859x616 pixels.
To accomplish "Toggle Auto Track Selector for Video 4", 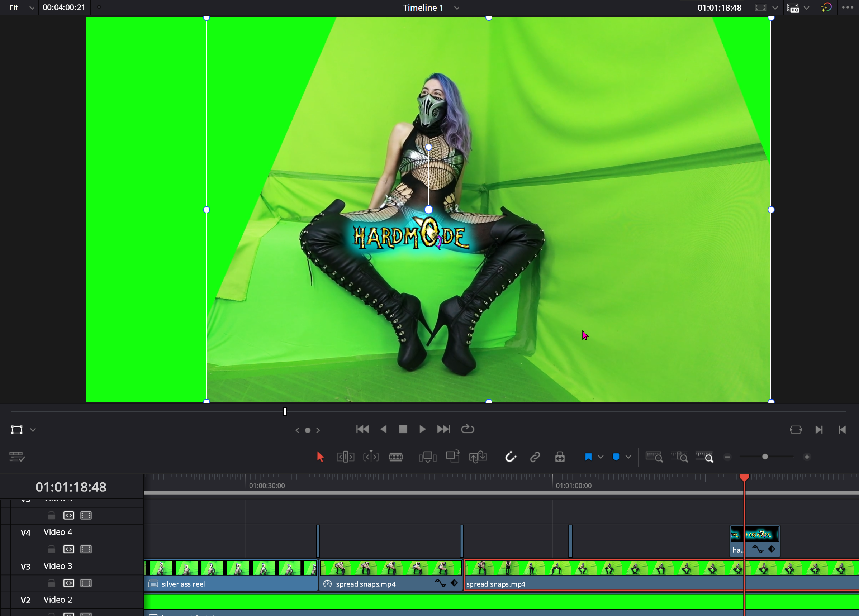I will coord(68,549).
